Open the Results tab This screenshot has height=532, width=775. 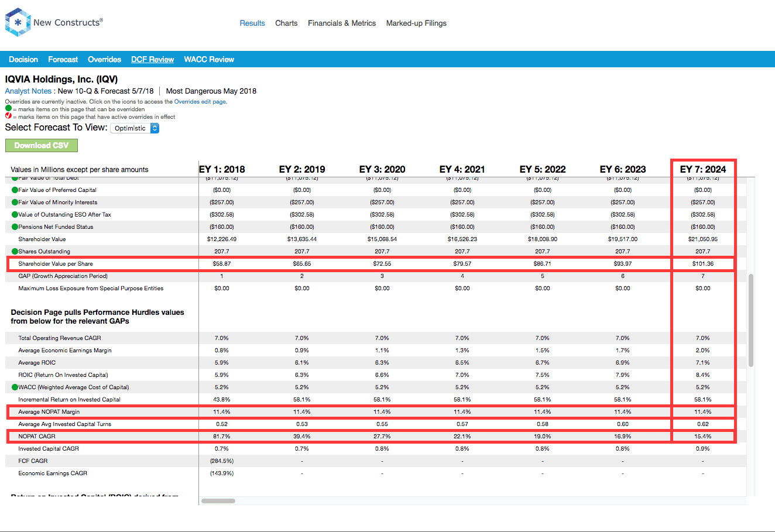[252, 23]
